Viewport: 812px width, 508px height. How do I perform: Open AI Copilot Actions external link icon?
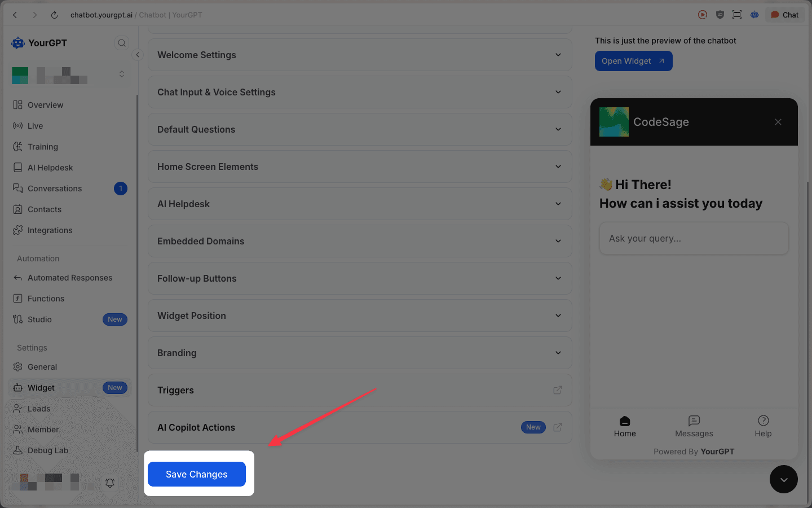click(557, 427)
